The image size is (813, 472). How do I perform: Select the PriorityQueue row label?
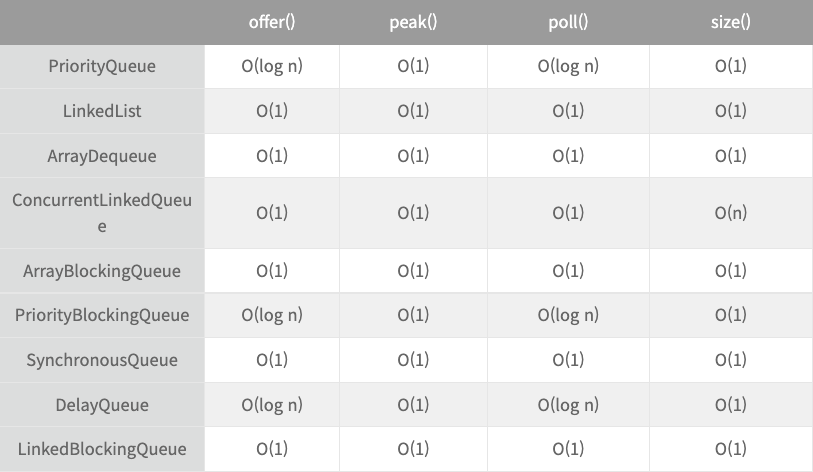pyautogui.click(x=102, y=66)
